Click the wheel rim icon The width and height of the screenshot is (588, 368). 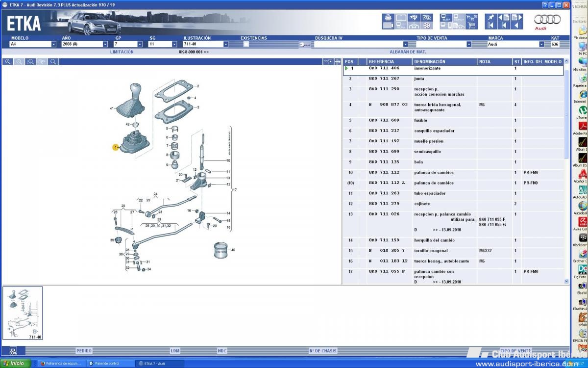pos(426,25)
